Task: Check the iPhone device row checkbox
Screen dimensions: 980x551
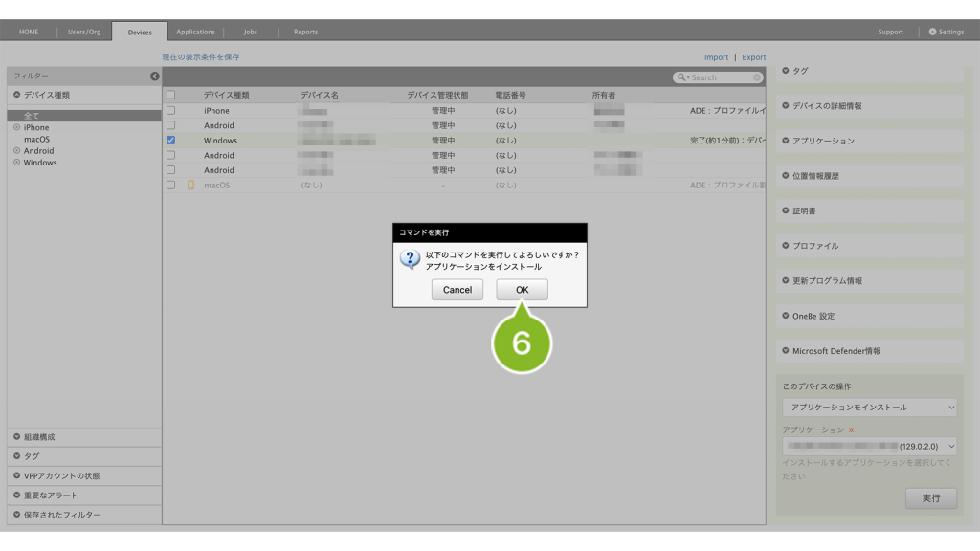Action: [x=171, y=111]
